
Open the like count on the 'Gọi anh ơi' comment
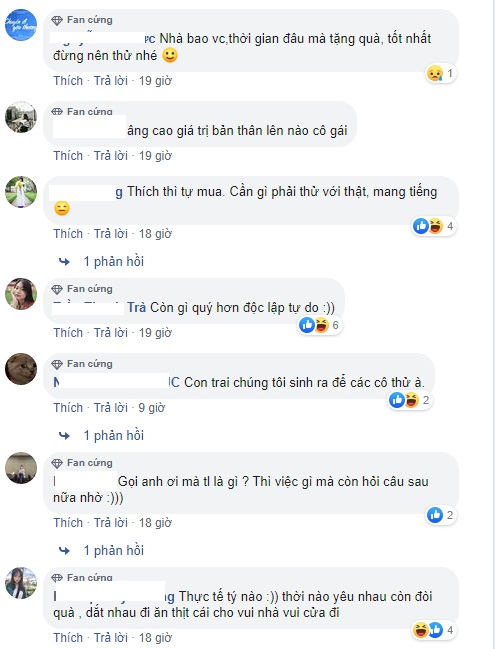[x=441, y=515]
